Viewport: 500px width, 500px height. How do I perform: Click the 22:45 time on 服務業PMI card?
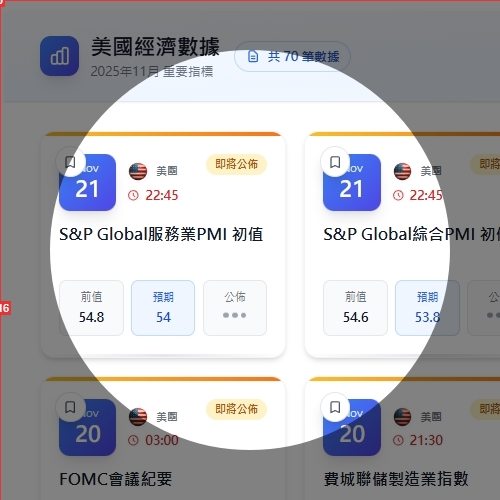tap(162, 195)
